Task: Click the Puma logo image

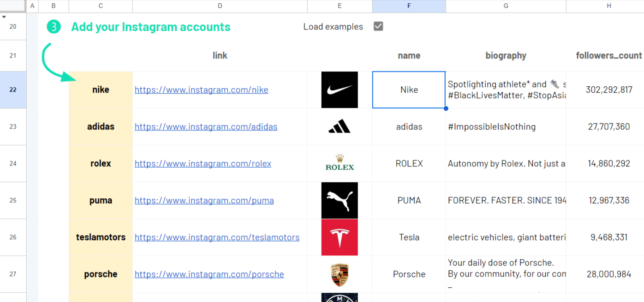Action: [340, 200]
